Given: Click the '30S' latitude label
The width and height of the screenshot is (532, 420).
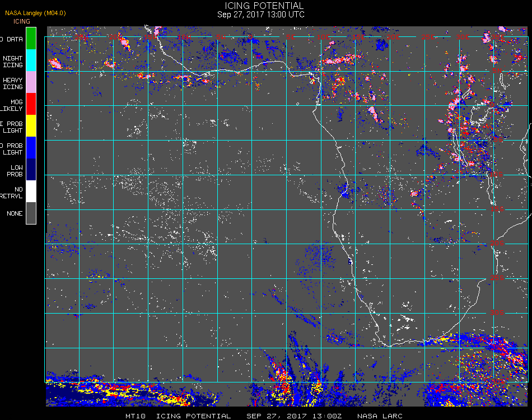Looking at the screenshot, I should coord(497,312).
